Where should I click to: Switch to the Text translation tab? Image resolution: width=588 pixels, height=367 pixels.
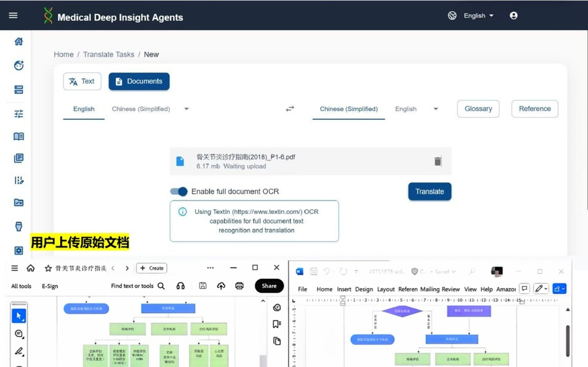click(x=82, y=82)
